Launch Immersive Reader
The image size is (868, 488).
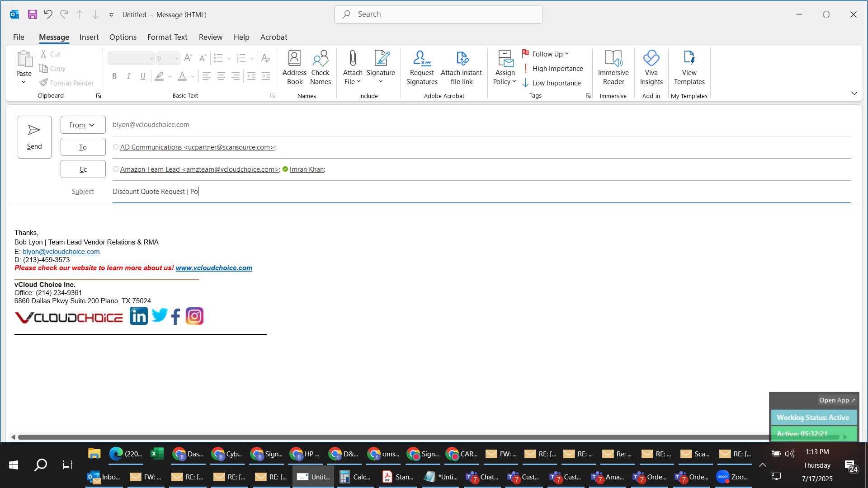[613, 68]
